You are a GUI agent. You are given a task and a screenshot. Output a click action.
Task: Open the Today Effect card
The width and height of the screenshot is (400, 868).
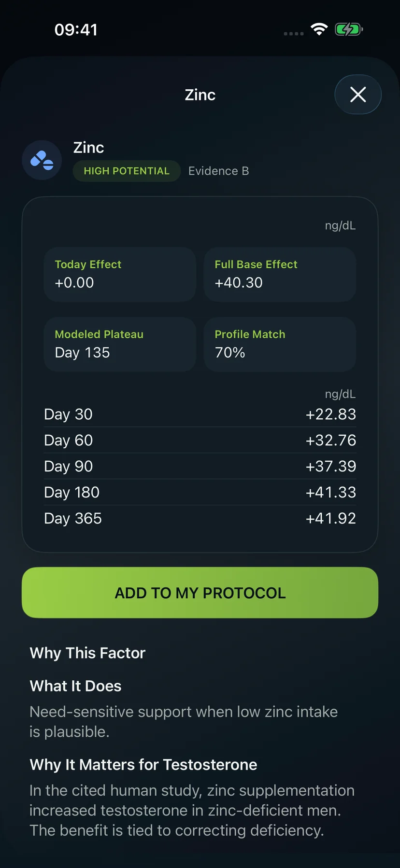coord(120,274)
